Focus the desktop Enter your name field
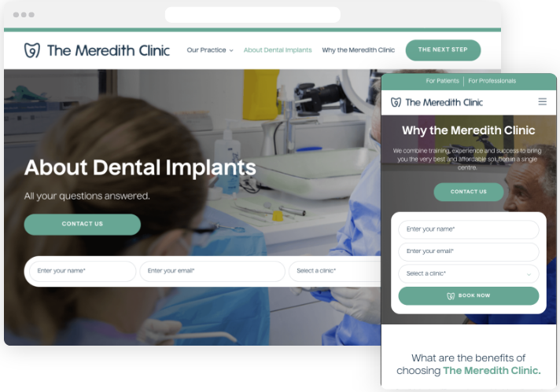The image size is (560, 392). click(x=83, y=271)
